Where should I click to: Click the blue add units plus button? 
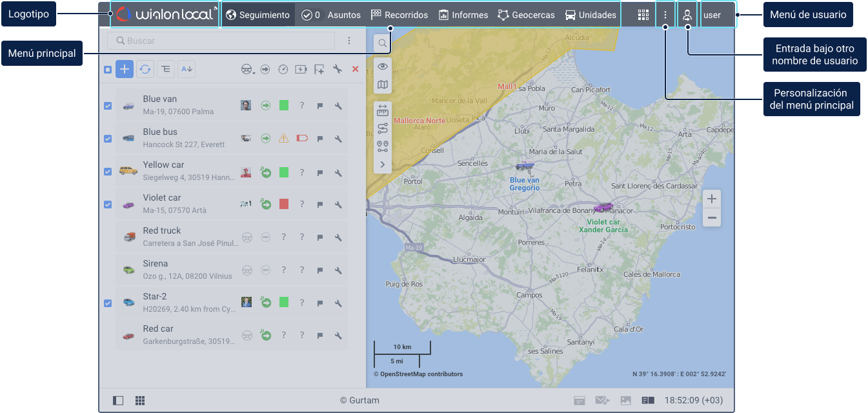(x=125, y=69)
